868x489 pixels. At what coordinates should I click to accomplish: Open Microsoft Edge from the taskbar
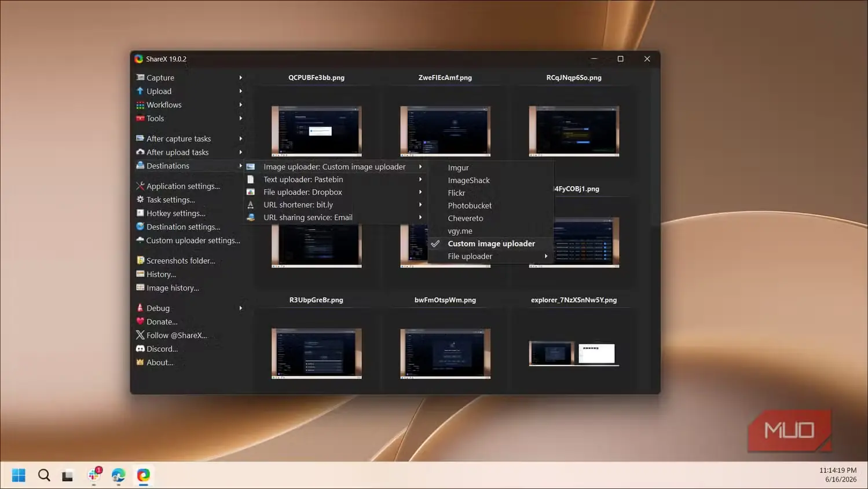tap(119, 476)
